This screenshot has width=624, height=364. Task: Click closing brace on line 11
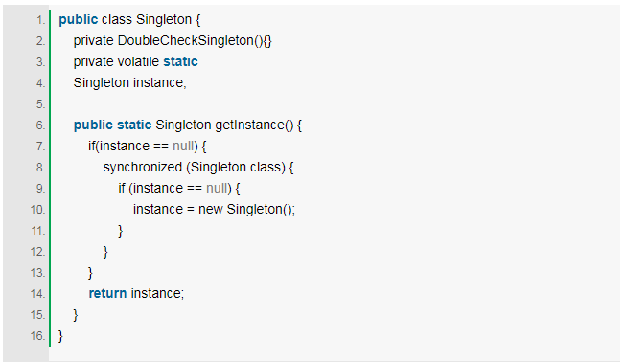(x=121, y=231)
